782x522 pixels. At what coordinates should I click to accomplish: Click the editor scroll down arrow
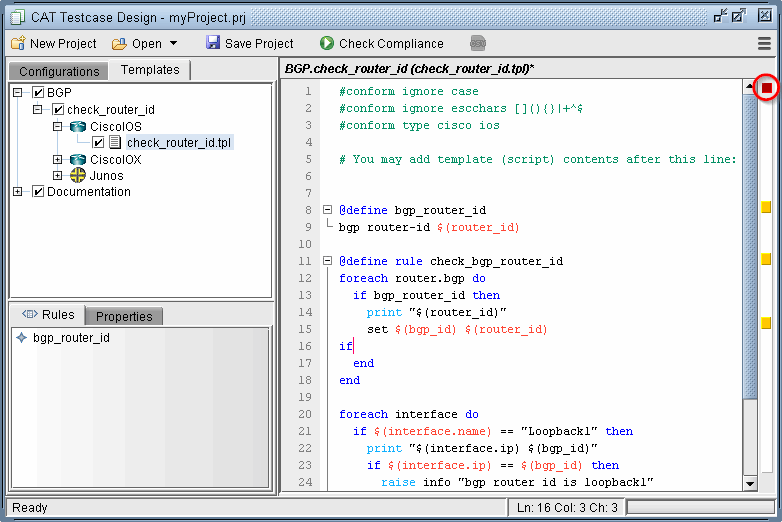(750, 484)
